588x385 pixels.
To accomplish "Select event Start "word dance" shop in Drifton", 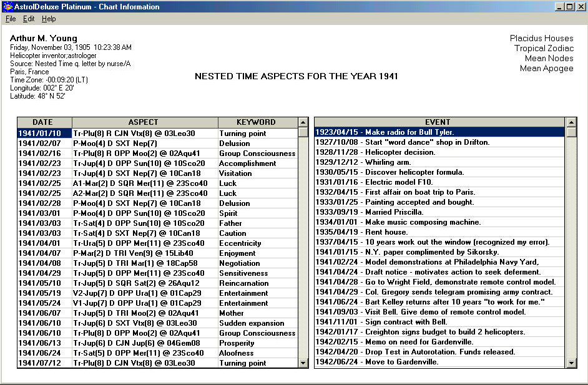I will click(439, 142).
